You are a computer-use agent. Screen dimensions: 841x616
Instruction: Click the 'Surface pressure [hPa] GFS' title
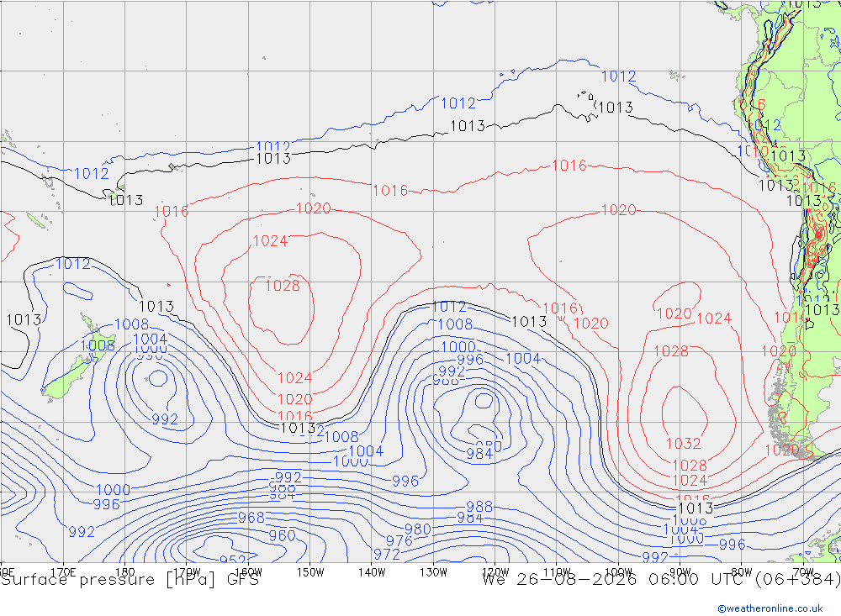pos(130,580)
